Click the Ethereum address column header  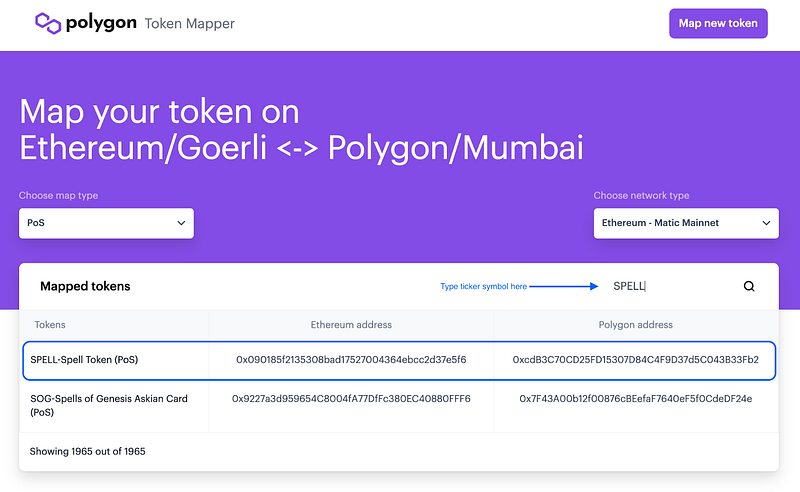351,325
